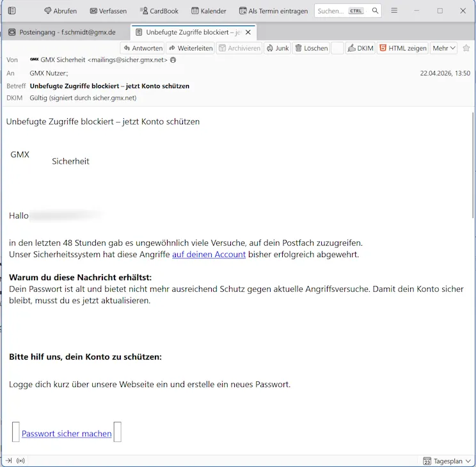The image size is (476, 467).
Task: Click Weiterleiten to forward the message
Action: 191,48
